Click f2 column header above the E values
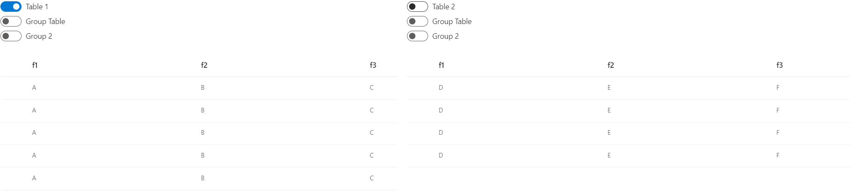868x195 pixels. pos(610,65)
